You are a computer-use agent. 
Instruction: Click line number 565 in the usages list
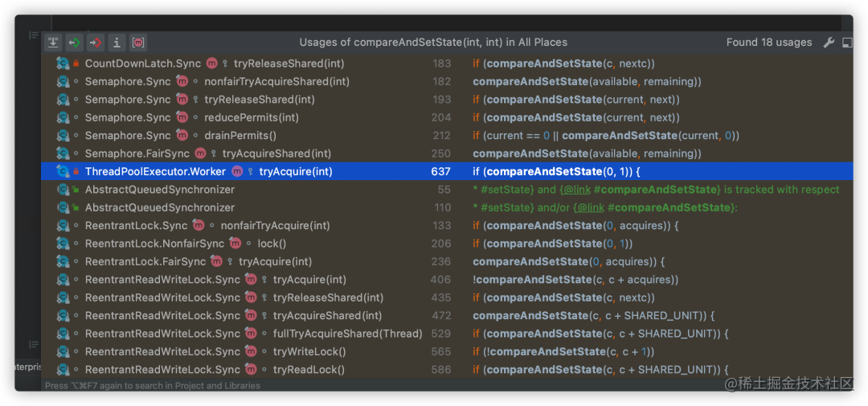[x=440, y=351]
